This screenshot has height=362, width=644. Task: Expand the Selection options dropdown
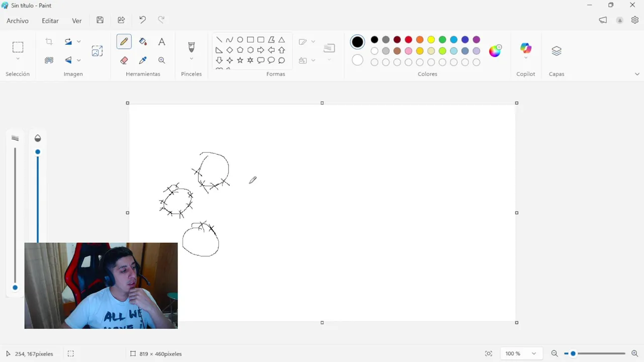click(x=18, y=59)
